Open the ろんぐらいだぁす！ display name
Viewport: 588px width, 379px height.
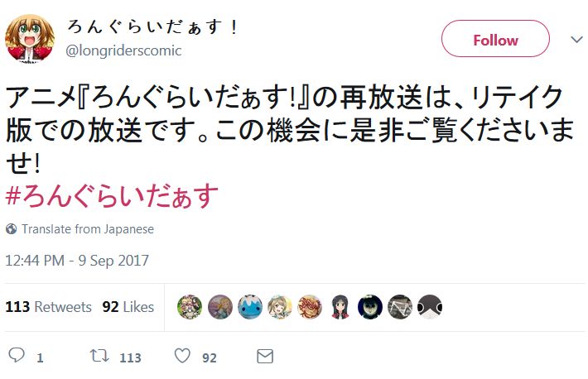(x=152, y=27)
